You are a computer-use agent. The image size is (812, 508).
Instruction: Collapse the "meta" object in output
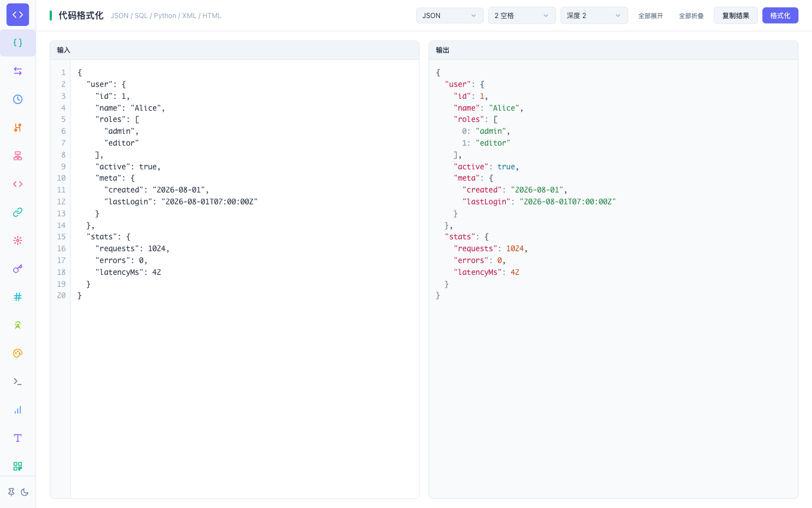pyautogui.click(x=491, y=178)
